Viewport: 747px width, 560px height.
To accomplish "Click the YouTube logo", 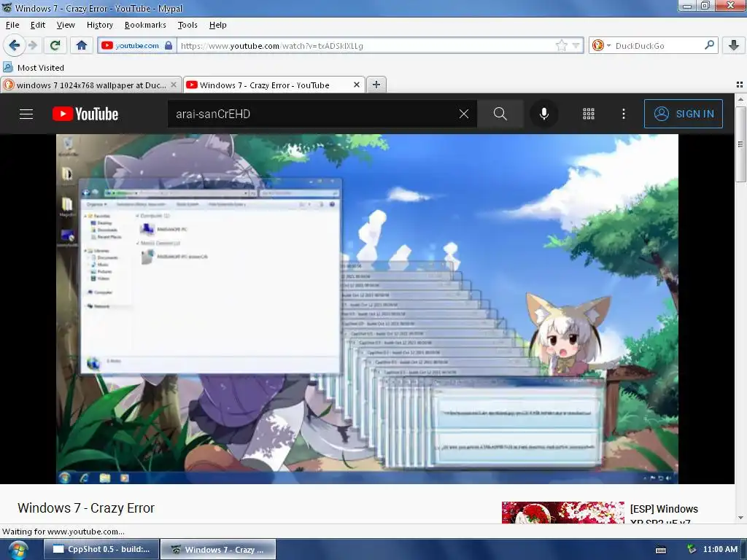I will point(85,114).
